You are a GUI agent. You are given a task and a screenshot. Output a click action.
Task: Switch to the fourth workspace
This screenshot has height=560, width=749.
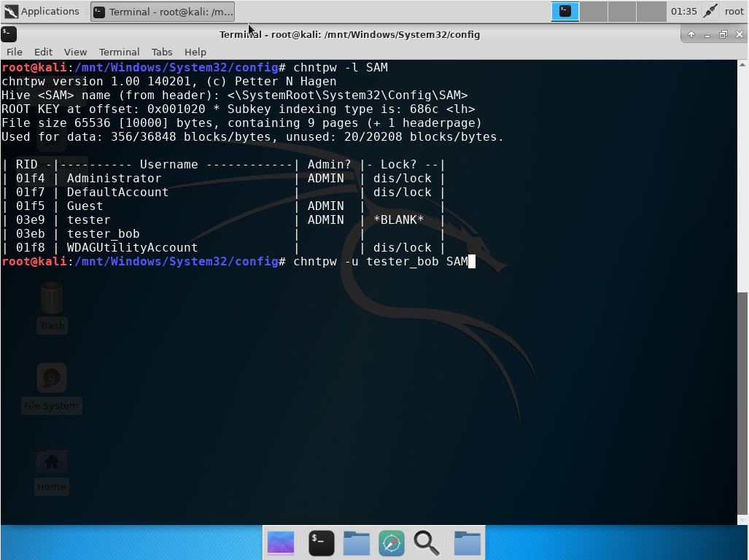651,12
